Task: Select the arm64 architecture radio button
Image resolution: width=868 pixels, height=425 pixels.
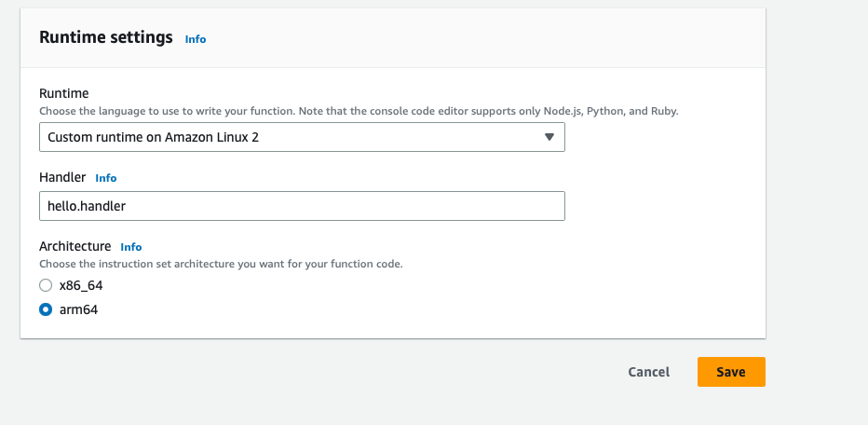Action: (46, 310)
